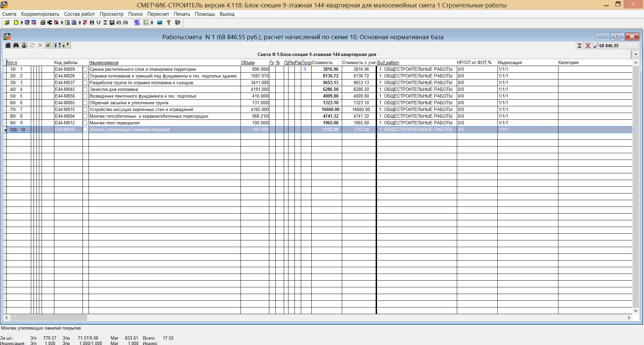This screenshot has width=644, height=345.
Task: Save using the floppy disk icon
Action: pyautogui.click(x=112, y=22)
